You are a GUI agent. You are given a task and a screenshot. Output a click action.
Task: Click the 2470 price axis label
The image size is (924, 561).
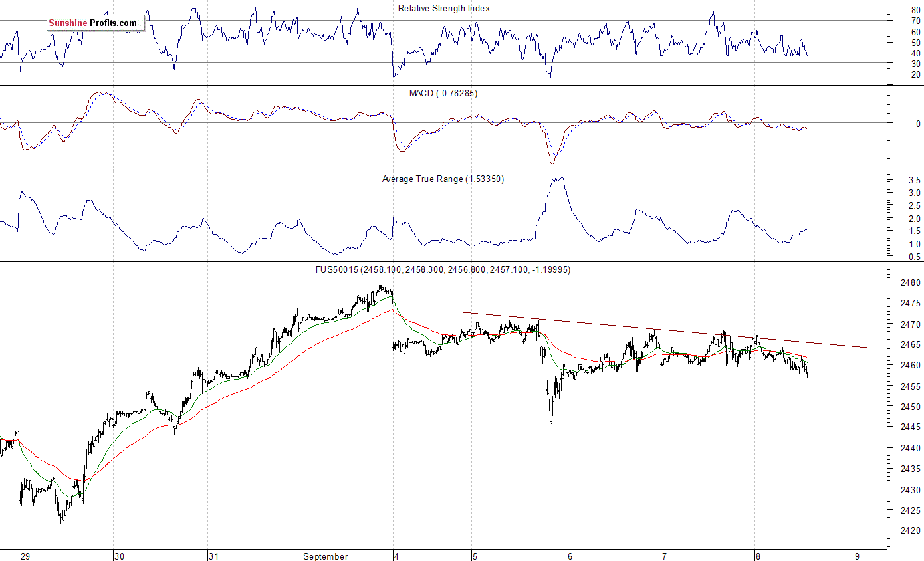point(912,324)
